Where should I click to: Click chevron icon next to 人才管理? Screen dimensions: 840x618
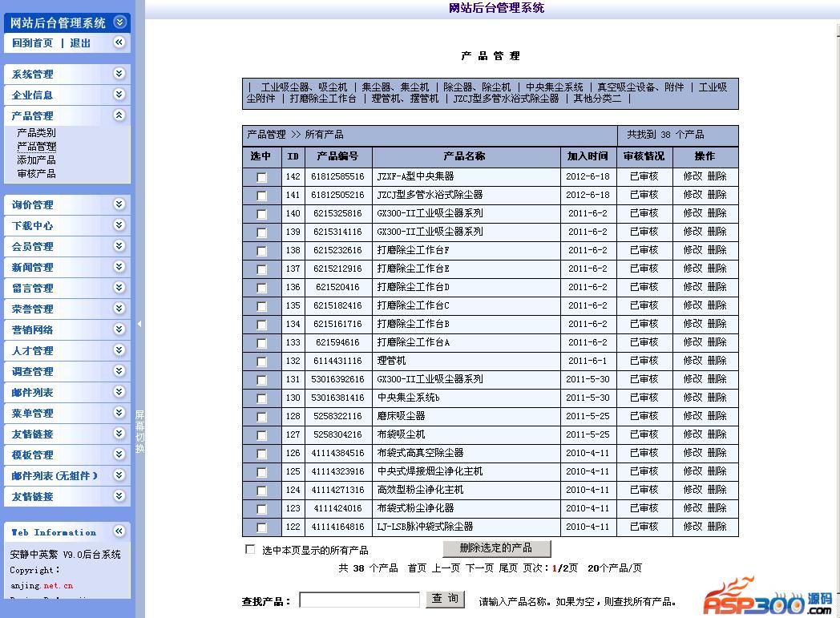pos(119,350)
